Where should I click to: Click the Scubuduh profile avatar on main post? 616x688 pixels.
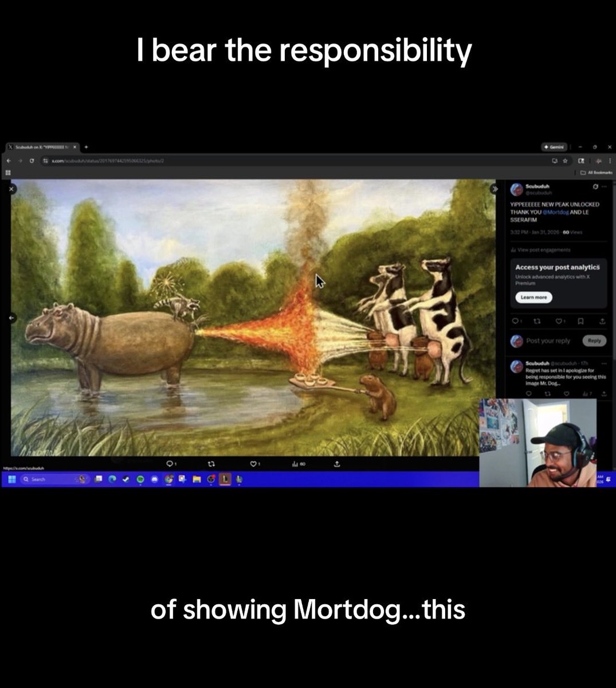pyautogui.click(x=516, y=189)
